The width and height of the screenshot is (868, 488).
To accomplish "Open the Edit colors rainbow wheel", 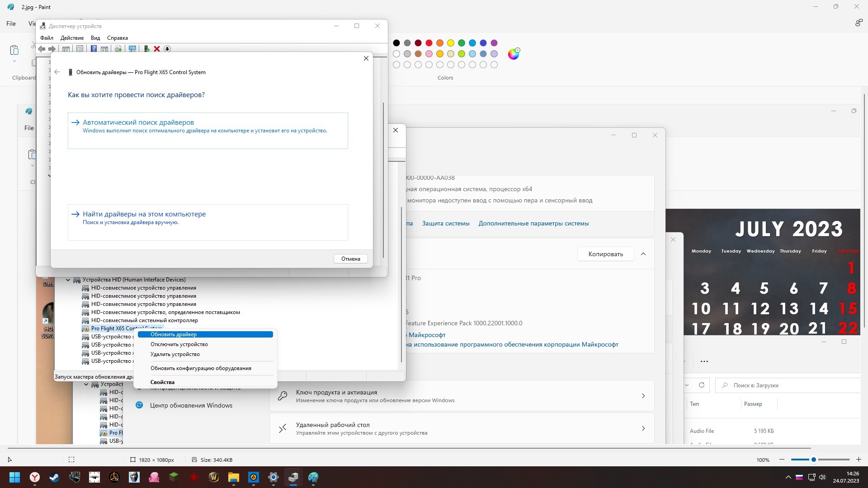I will coord(514,54).
